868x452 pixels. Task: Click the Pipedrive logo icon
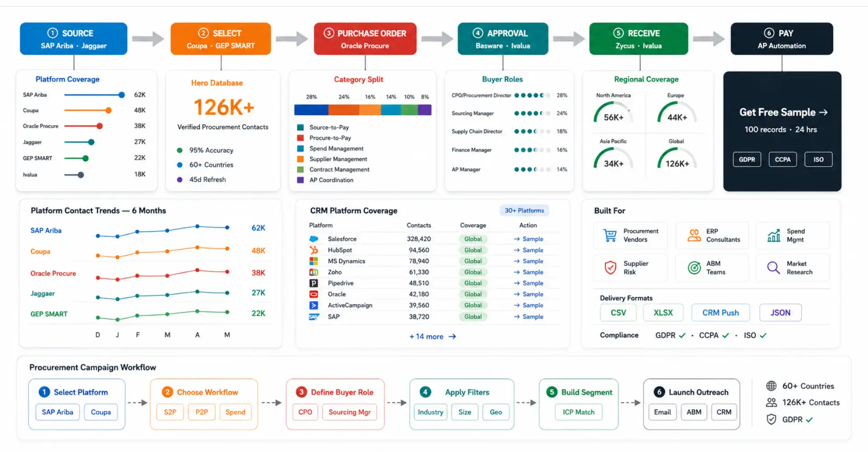click(314, 283)
